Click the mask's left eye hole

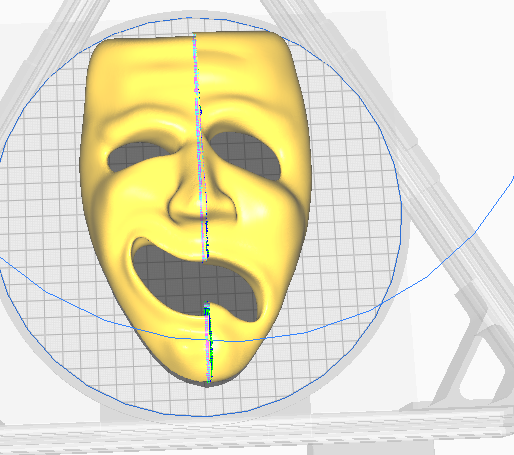pos(139,156)
